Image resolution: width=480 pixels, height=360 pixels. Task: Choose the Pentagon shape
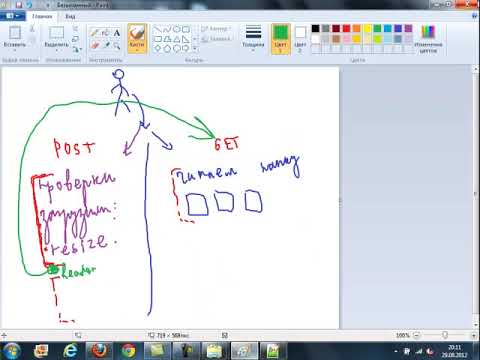click(x=167, y=49)
